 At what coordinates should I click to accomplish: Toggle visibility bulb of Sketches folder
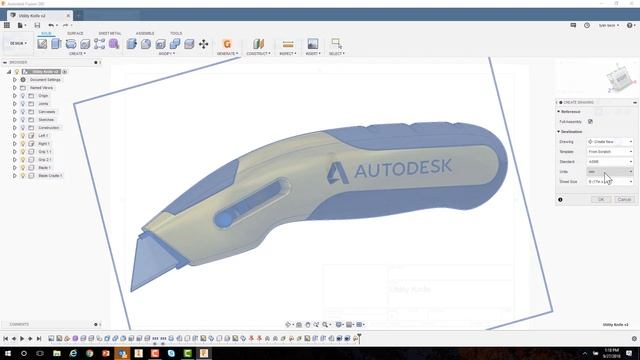pyautogui.click(x=23, y=120)
